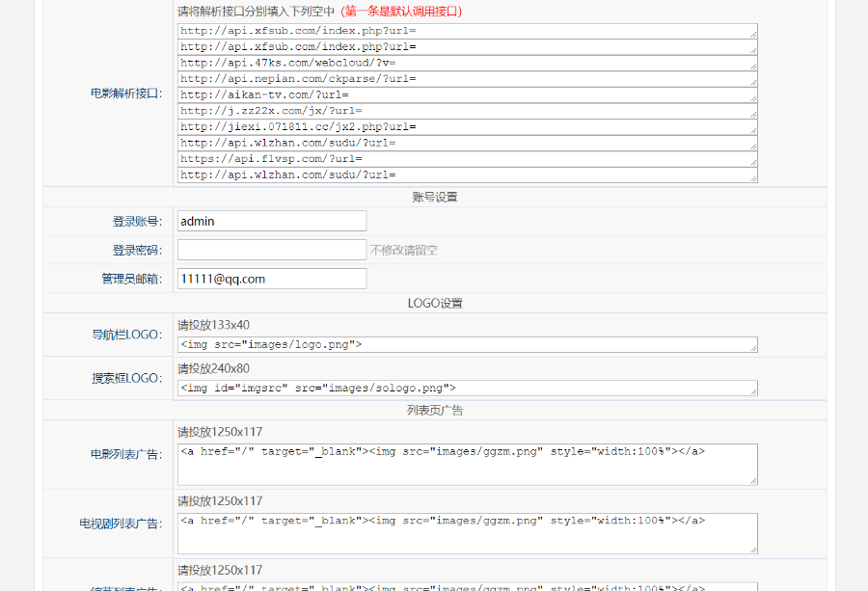Click the 不修改请留空 hint text
868x591 pixels.
pos(403,250)
